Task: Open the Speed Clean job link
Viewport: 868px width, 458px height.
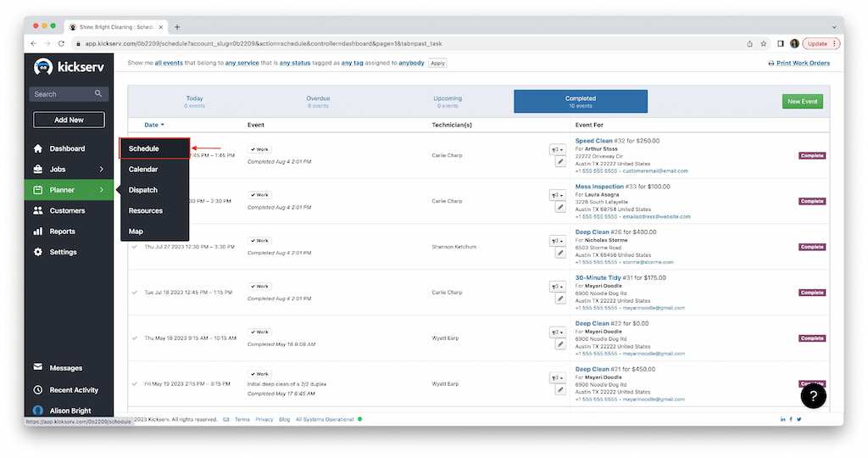Action: [593, 141]
